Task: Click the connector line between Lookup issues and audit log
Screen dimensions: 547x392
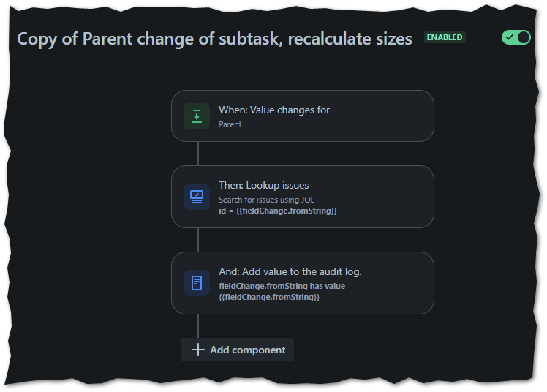Action: point(198,240)
